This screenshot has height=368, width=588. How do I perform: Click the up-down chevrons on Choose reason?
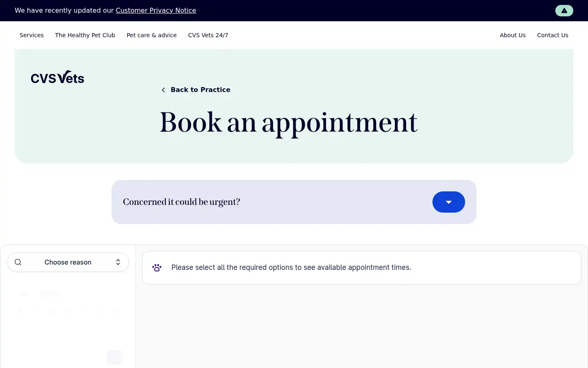click(118, 262)
